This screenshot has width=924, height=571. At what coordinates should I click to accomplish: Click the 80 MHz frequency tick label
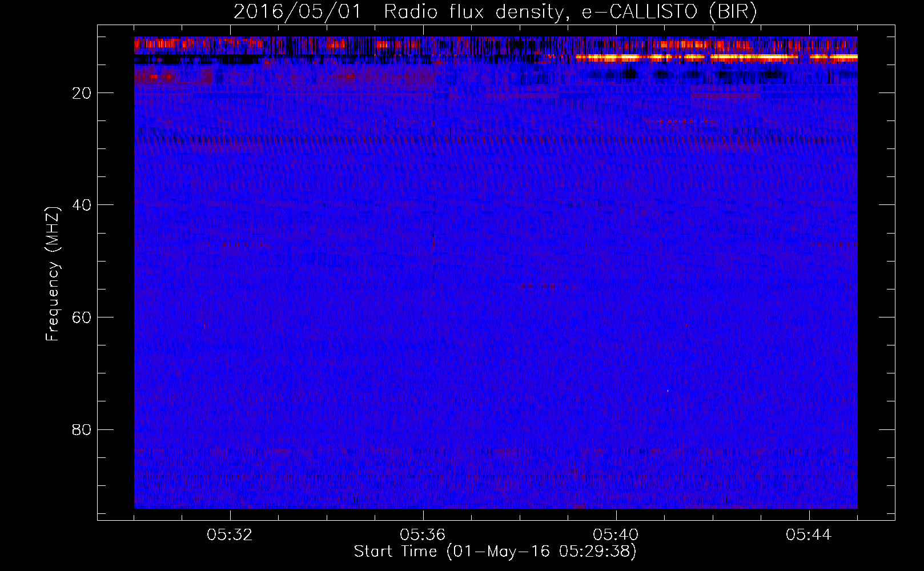click(x=82, y=429)
